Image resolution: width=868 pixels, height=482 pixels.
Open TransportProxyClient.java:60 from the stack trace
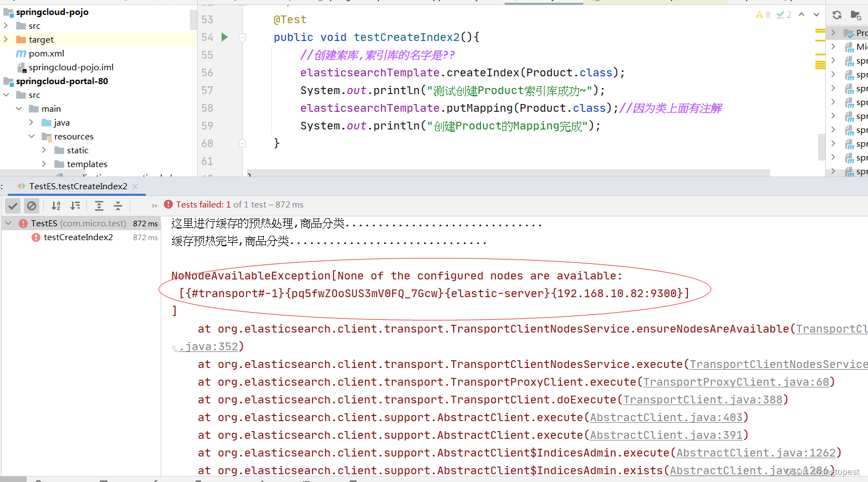pyautogui.click(x=737, y=381)
